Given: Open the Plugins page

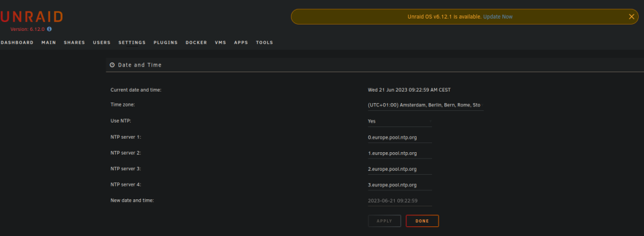Looking at the screenshot, I should [166, 43].
